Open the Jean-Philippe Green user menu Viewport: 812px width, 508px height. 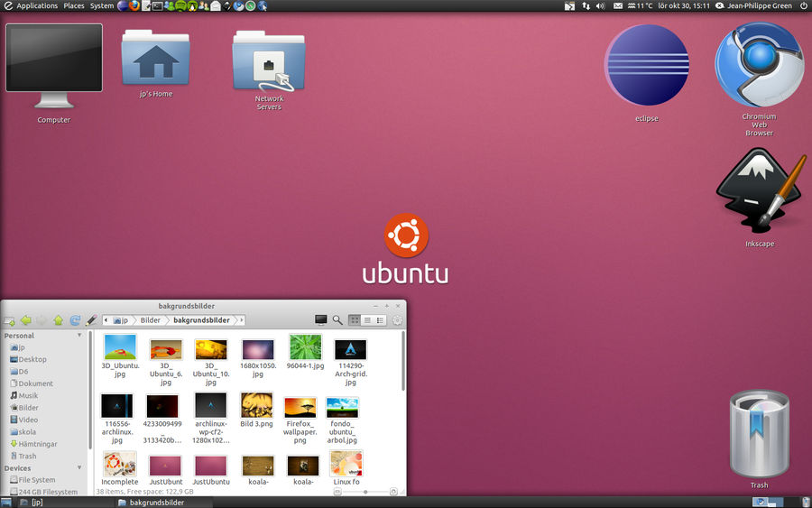point(754,5)
